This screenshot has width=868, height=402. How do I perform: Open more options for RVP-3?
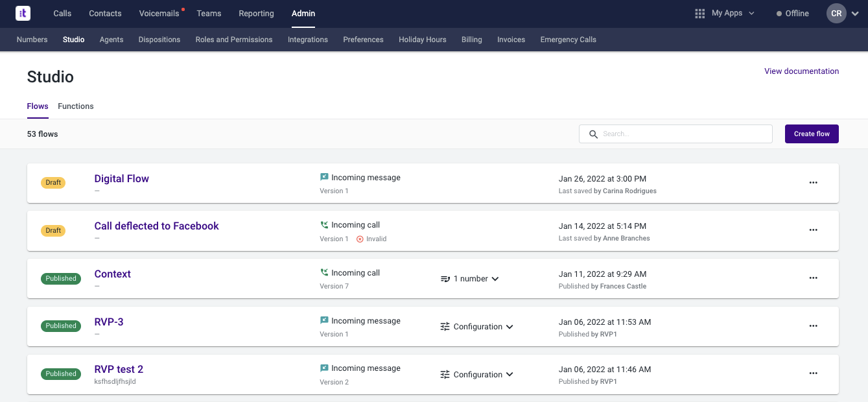point(813,326)
